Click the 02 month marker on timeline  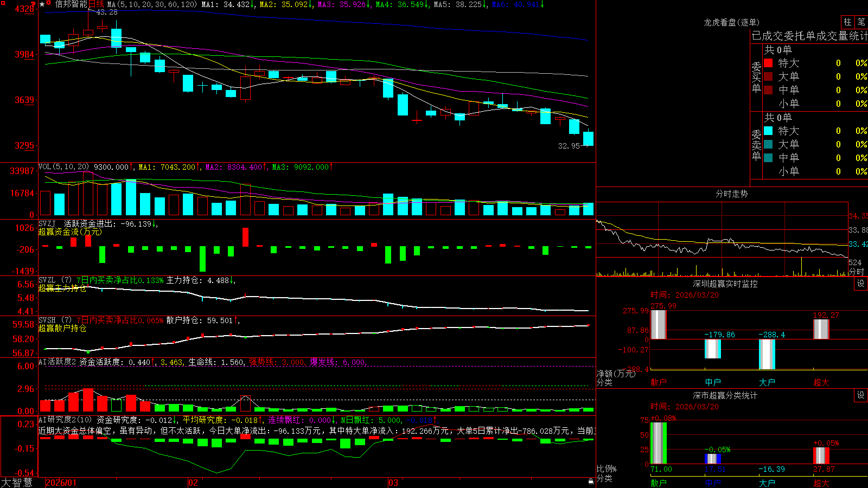(x=193, y=483)
